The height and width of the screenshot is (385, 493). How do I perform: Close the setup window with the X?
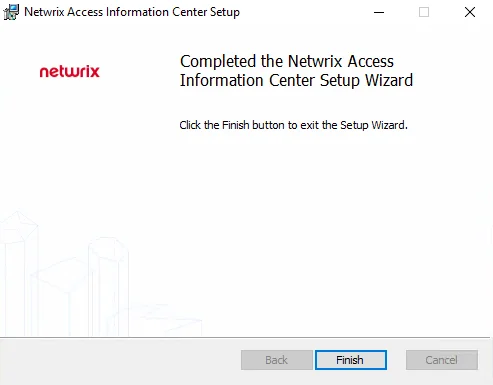point(470,12)
